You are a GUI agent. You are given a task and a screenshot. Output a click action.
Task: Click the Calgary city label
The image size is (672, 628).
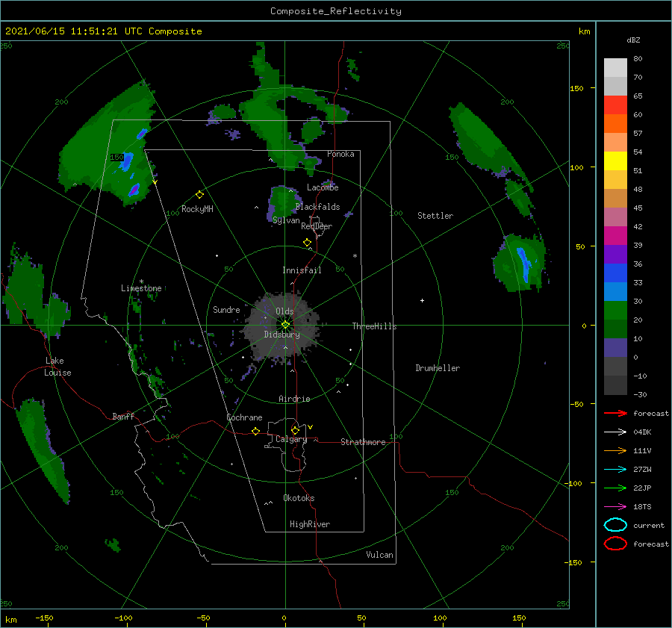pyautogui.click(x=291, y=439)
